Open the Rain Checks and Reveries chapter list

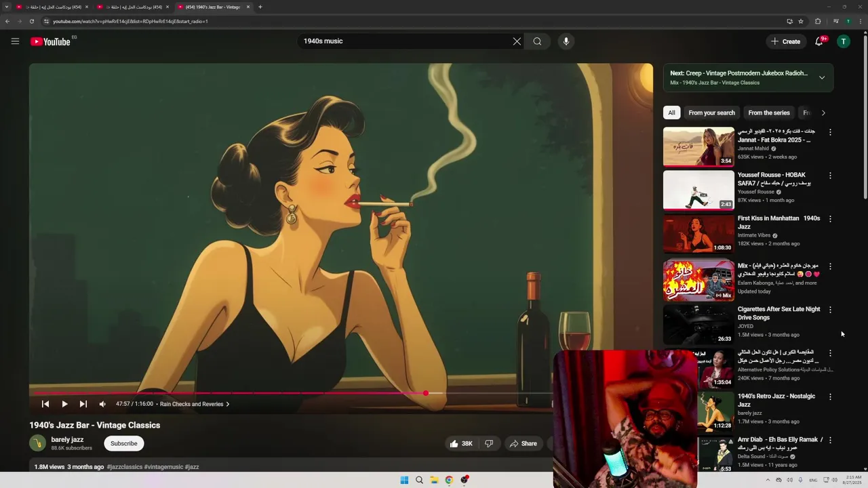195,404
